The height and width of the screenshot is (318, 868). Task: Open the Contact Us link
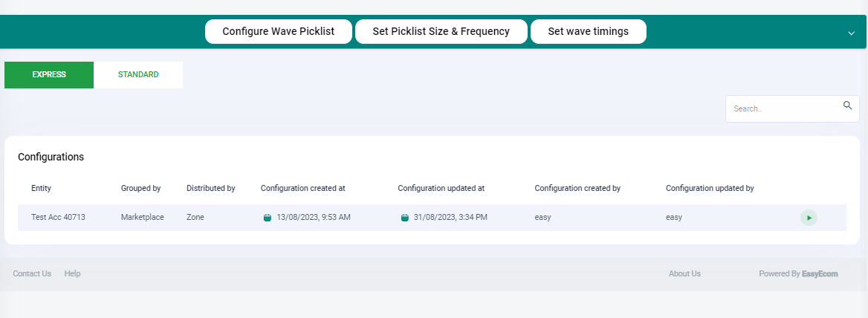point(32,273)
